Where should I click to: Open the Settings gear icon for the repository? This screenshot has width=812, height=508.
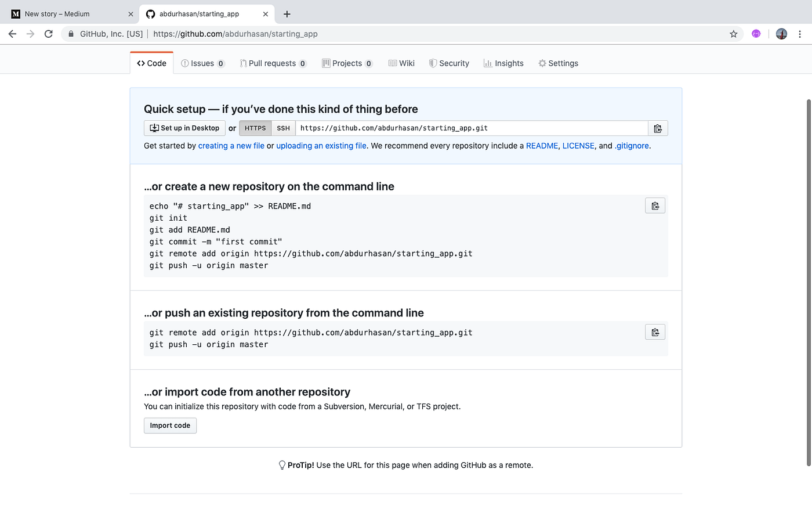(542, 63)
